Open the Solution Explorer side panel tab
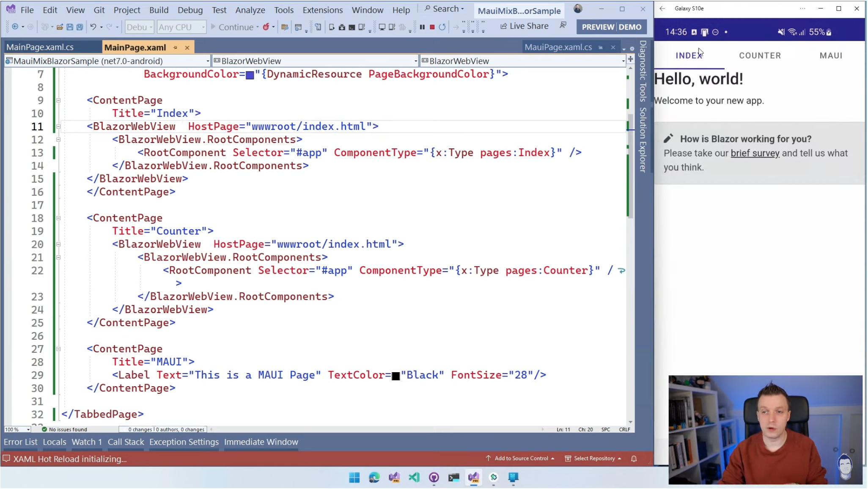Image resolution: width=868 pixels, height=489 pixels. point(643,140)
